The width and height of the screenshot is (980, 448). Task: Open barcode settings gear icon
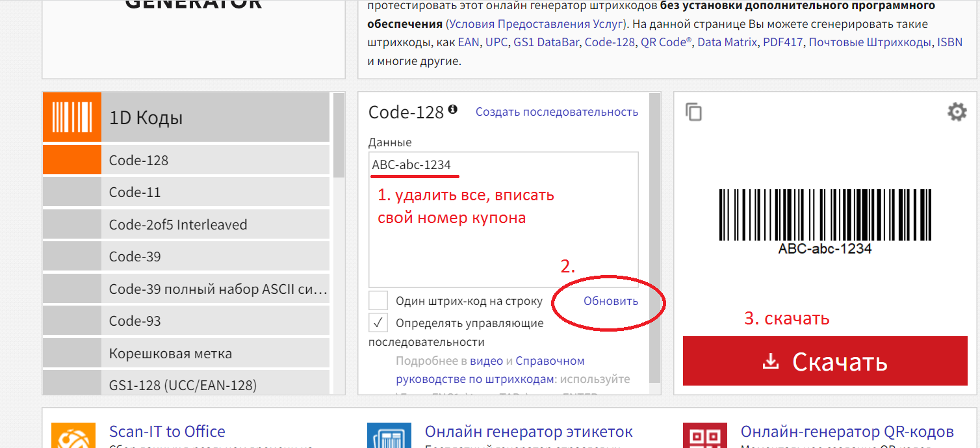click(957, 112)
